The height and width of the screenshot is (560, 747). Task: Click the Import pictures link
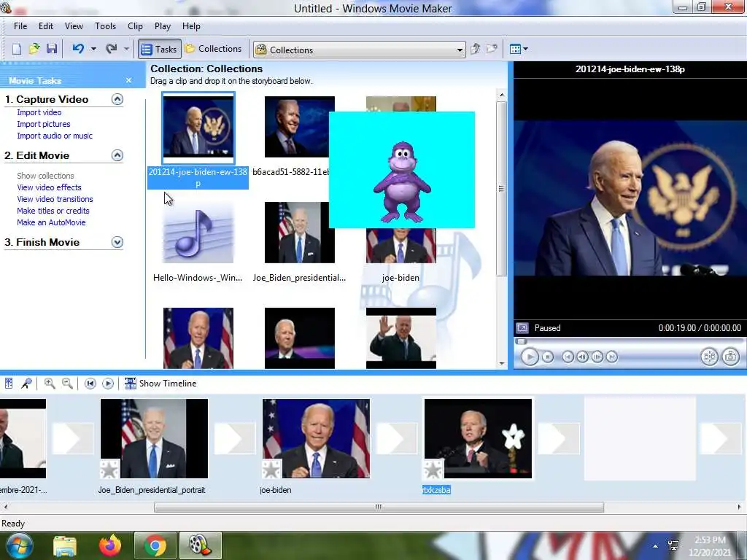point(43,124)
